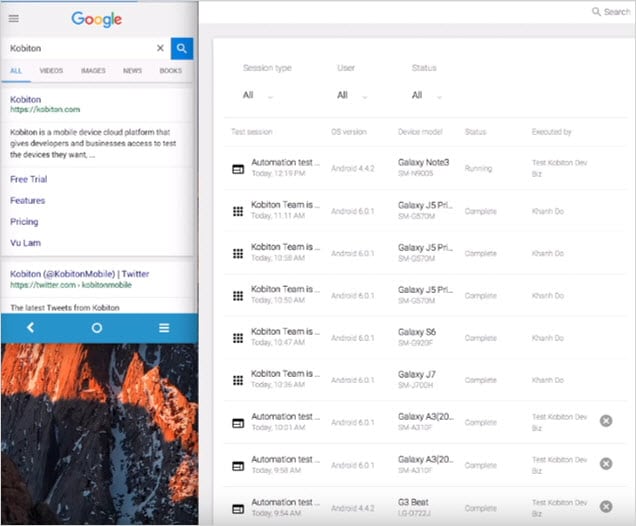Open the User filter dropdown
636x526 pixels.
tap(352, 96)
